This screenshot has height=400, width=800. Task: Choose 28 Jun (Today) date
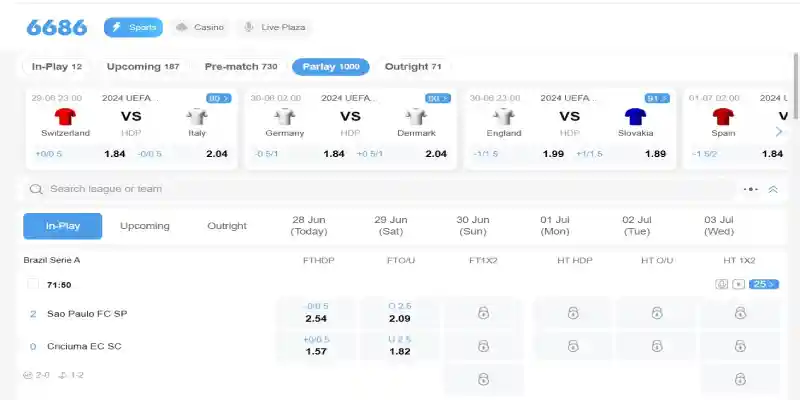pos(309,226)
